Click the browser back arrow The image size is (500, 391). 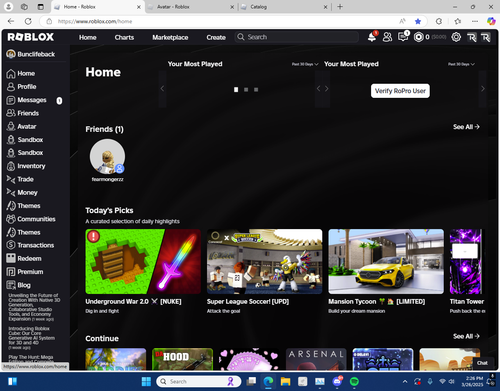pos(11,21)
